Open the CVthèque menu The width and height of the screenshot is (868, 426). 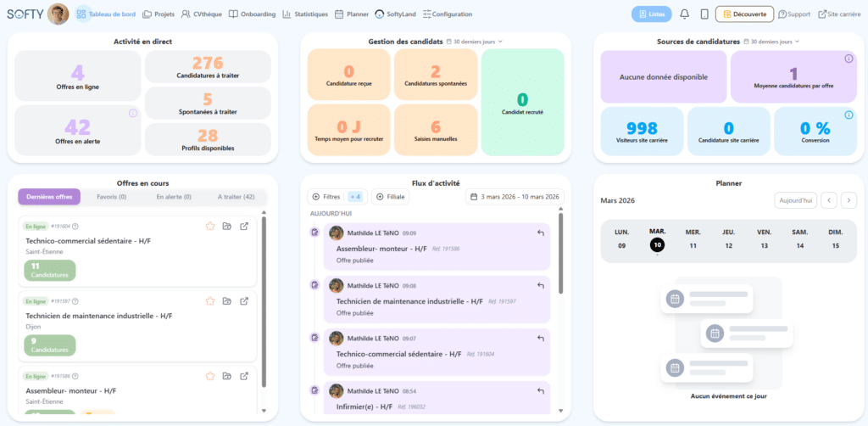click(203, 14)
